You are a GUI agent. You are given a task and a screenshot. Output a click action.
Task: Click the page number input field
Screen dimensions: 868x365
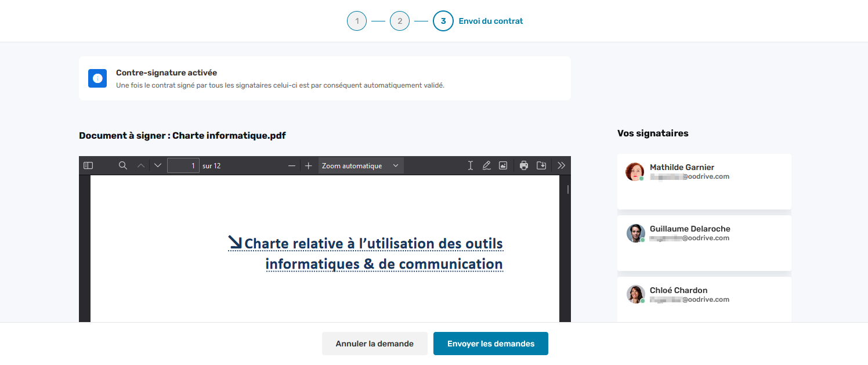click(x=183, y=166)
